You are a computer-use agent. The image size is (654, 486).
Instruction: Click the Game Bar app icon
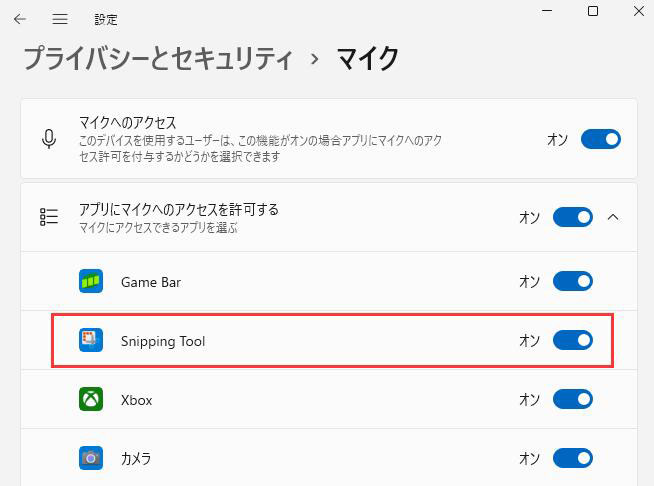pos(91,282)
